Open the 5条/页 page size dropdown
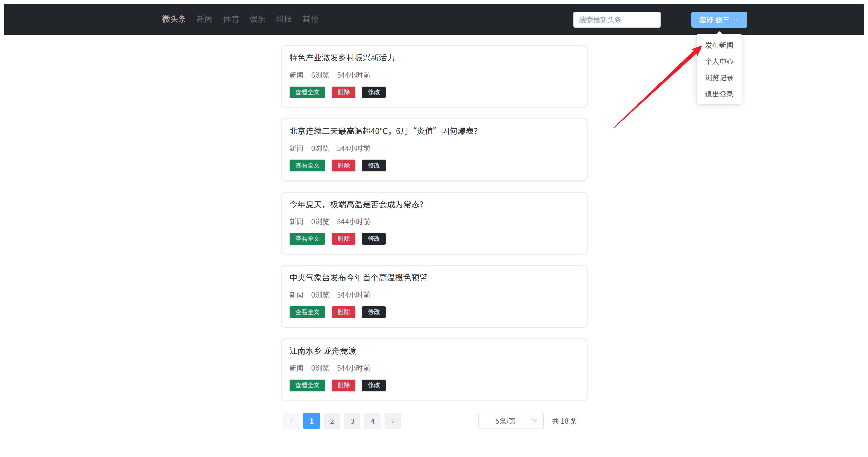The height and width of the screenshot is (457, 868). point(511,421)
